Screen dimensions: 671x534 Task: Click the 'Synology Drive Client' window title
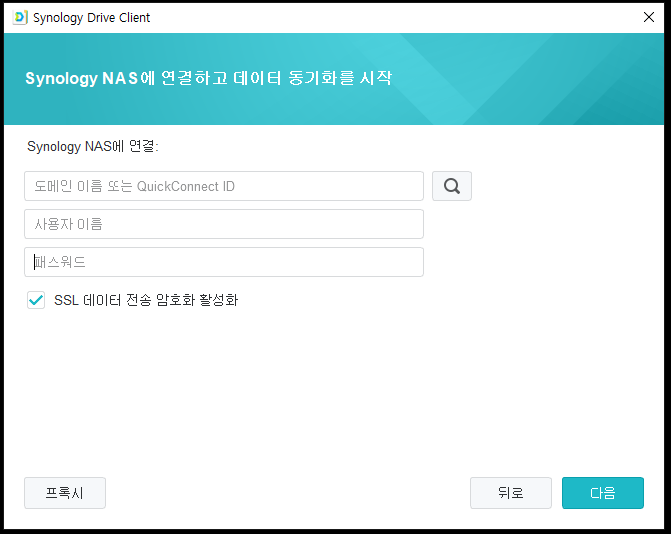click(x=92, y=18)
